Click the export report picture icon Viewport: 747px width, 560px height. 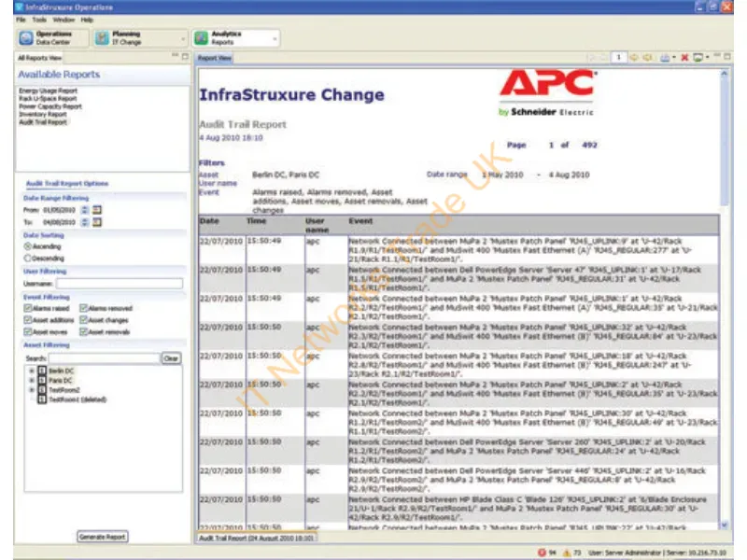click(698, 58)
